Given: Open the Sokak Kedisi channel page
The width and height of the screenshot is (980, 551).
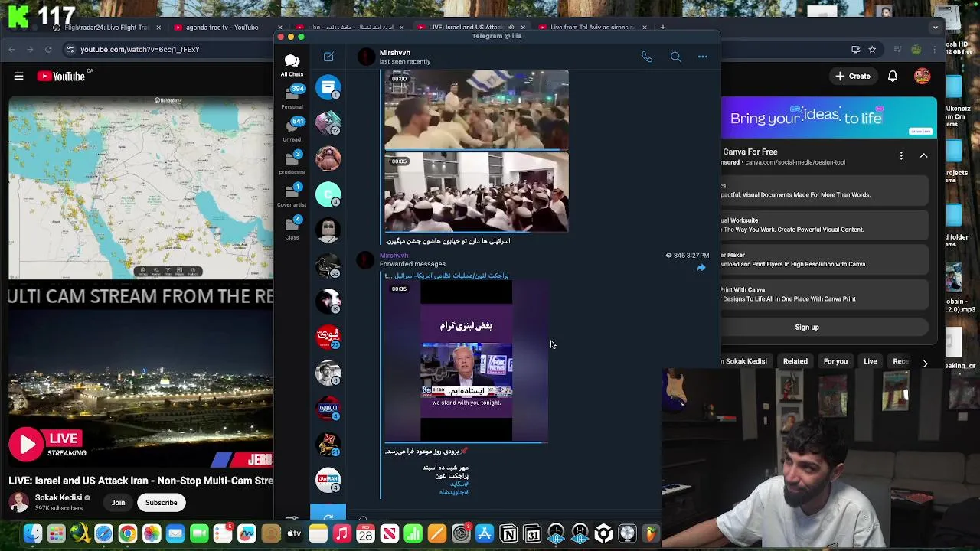Looking at the screenshot, I should (58, 497).
